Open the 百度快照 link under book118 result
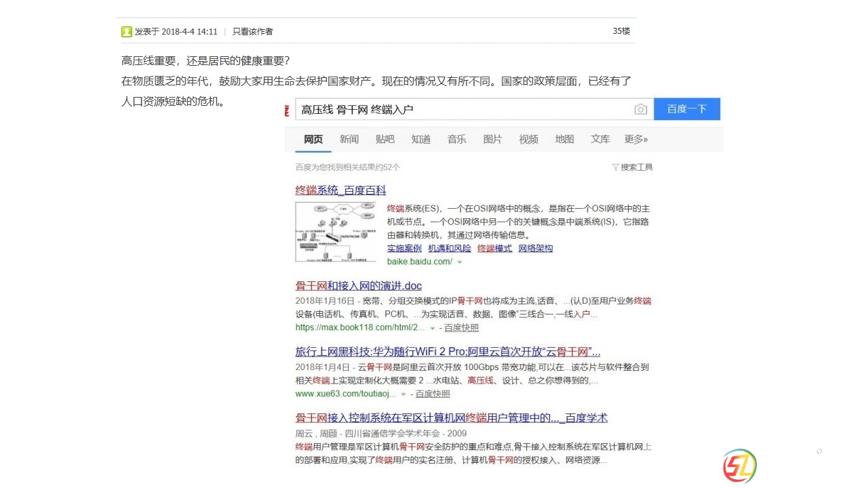The width and height of the screenshot is (868, 488). 461,328
